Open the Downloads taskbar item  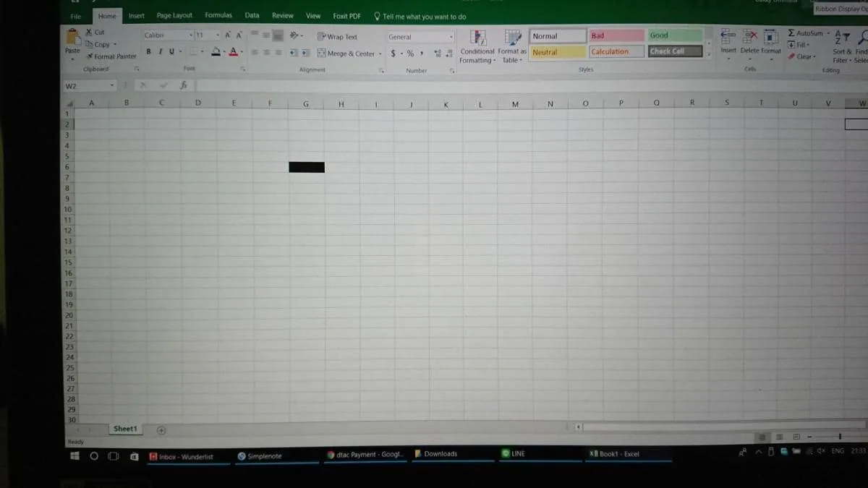coord(453,454)
